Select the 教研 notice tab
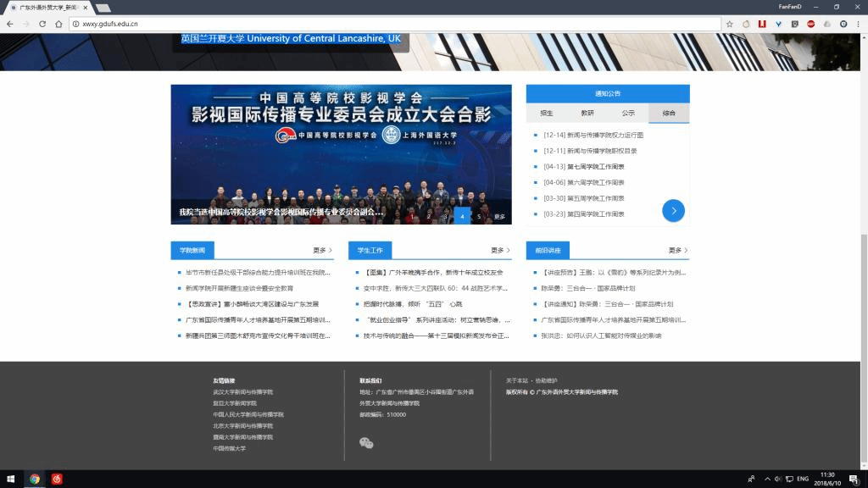This screenshot has width=868, height=488. (x=587, y=113)
